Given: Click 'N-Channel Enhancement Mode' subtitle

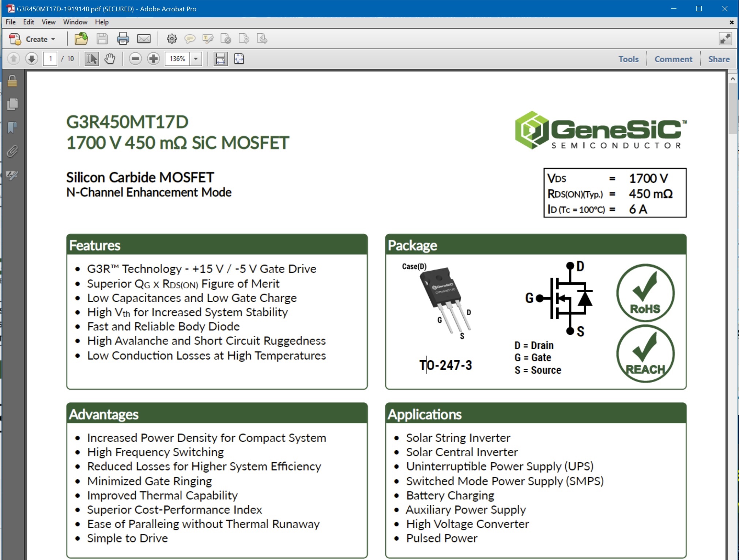Looking at the screenshot, I should 149,192.
